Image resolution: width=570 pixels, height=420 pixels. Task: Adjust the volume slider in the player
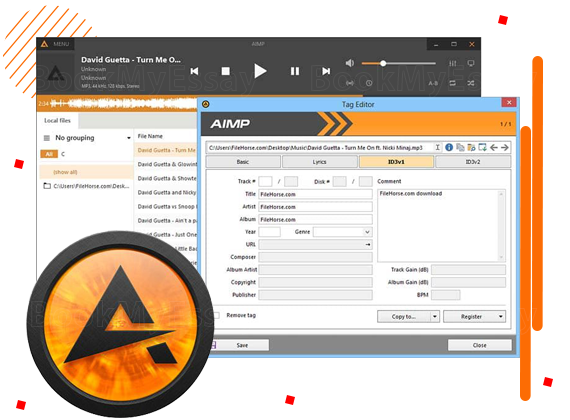pos(399,63)
